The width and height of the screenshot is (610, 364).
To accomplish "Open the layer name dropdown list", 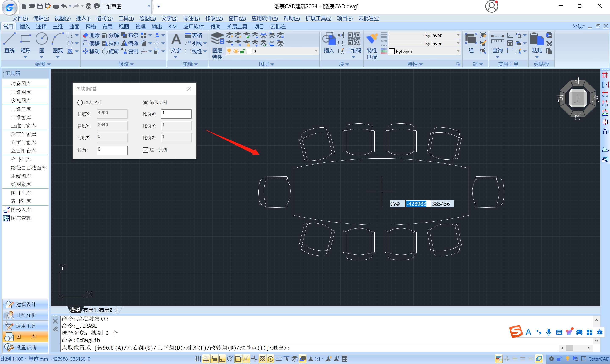I will pos(316,51).
